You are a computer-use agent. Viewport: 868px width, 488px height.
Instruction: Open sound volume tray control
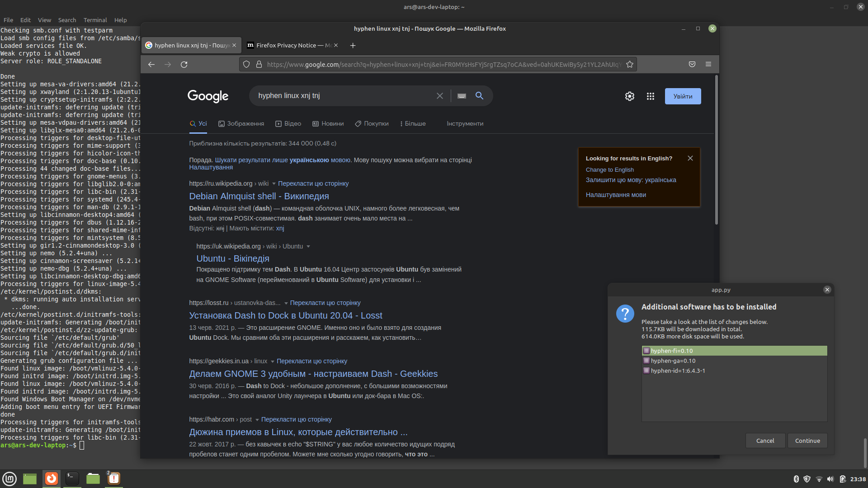pyautogui.click(x=830, y=479)
